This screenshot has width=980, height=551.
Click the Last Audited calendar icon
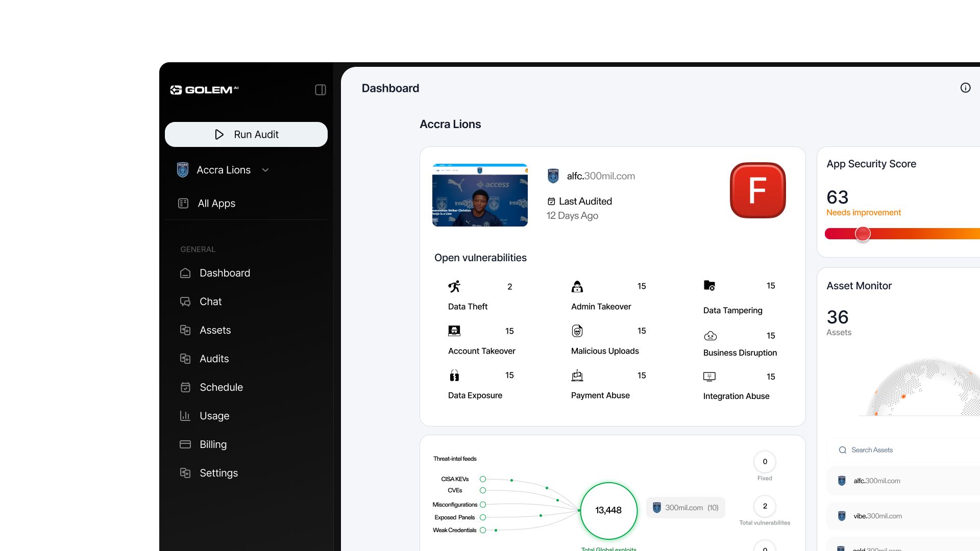551,202
